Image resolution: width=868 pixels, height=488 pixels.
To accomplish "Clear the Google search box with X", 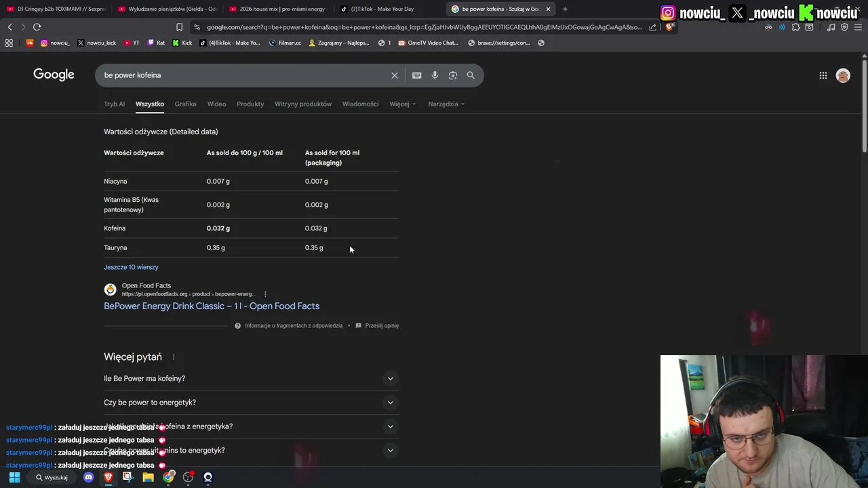I will pos(394,75).
